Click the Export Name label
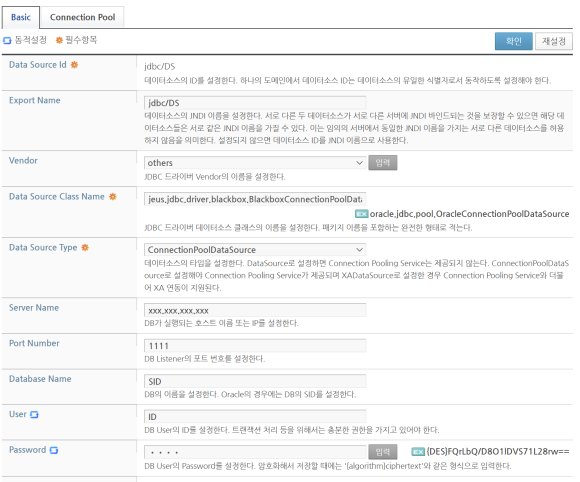Viewport: 580px width, 482px height. point(35,100)
